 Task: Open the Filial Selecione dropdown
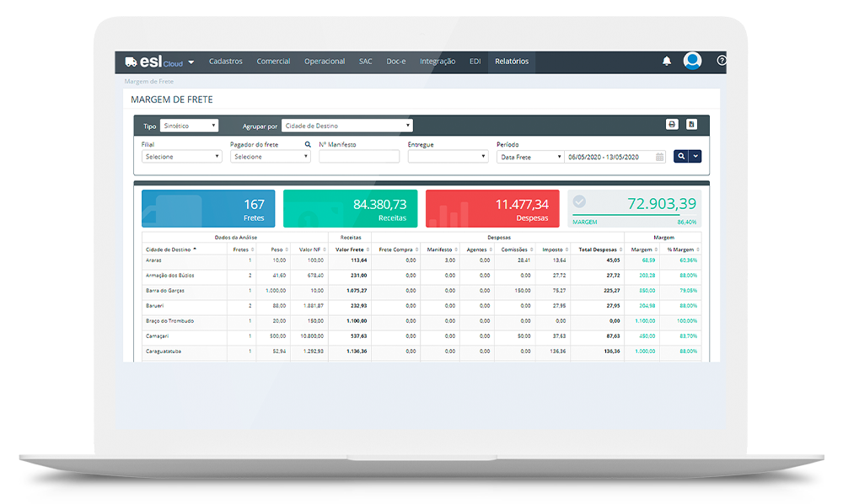pyautogui.click(x=181, y=157)
